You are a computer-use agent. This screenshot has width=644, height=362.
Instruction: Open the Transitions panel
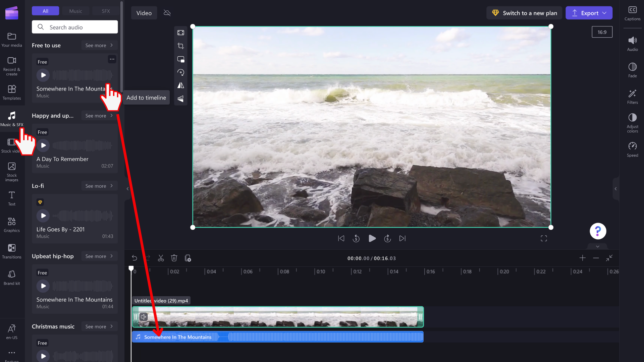pyautogui.click(x=12, y=251)
